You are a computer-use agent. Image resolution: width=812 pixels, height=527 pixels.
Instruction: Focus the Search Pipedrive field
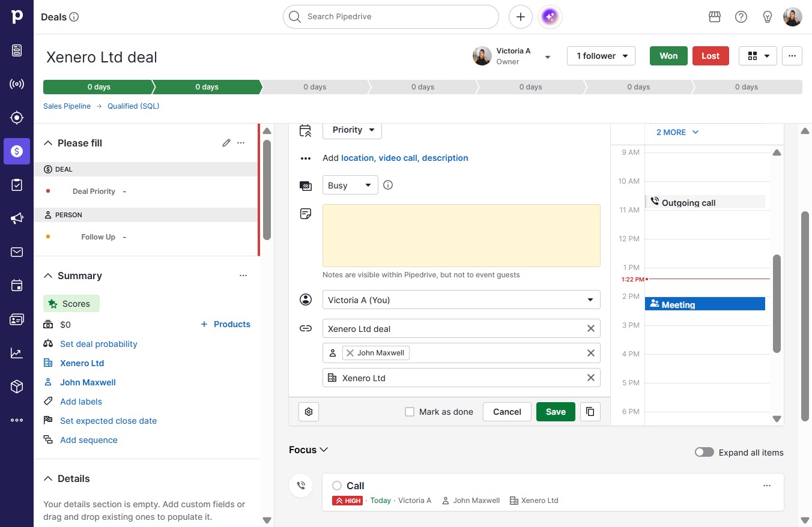[391, 17]
